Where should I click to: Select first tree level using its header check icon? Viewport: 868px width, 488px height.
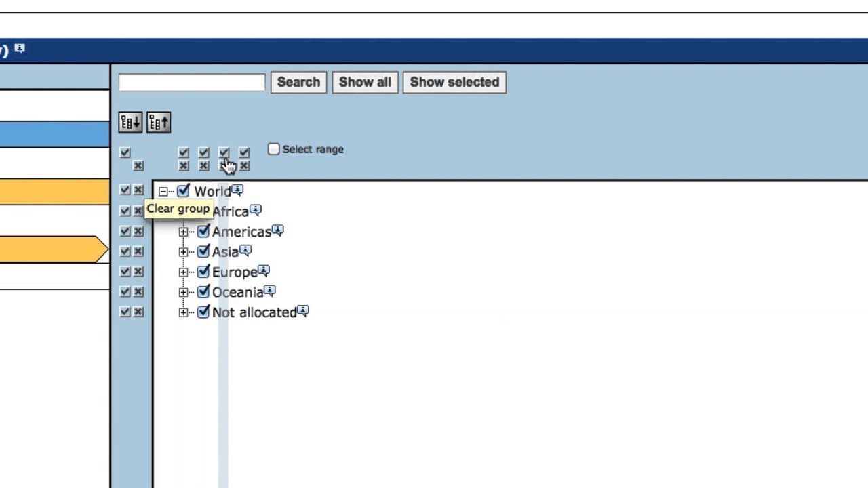183,152
